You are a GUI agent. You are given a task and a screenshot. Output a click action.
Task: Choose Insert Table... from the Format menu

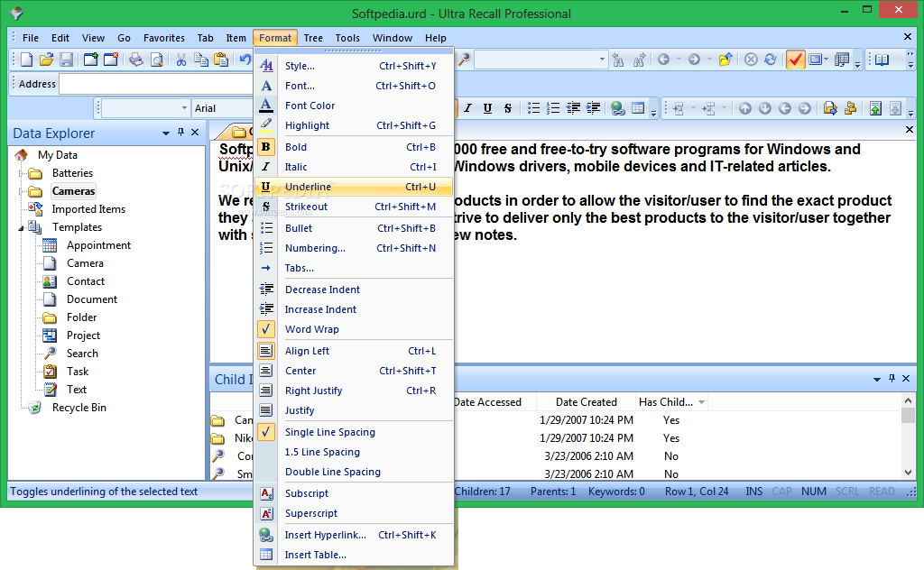point(354,555)
